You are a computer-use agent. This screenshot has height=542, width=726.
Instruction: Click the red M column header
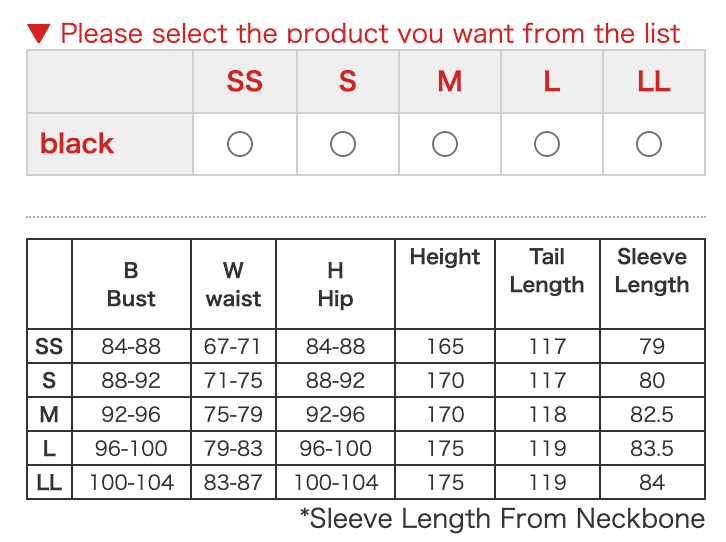click(x=449, y=81)
